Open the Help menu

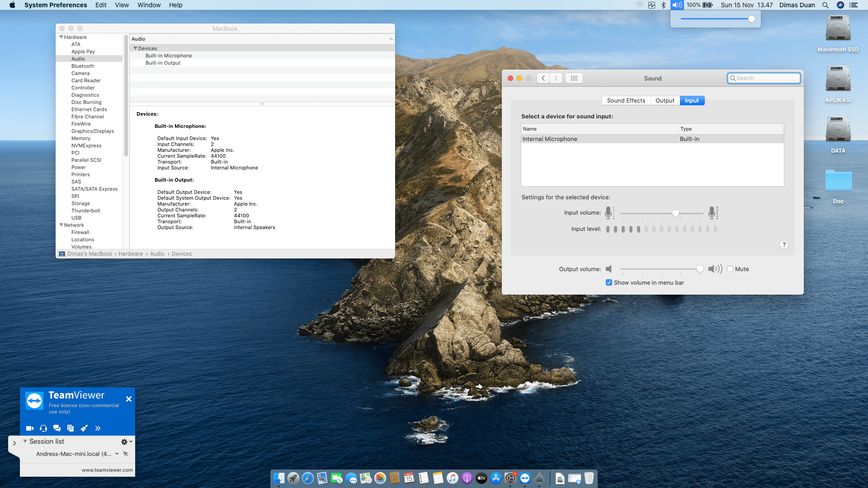175,5
